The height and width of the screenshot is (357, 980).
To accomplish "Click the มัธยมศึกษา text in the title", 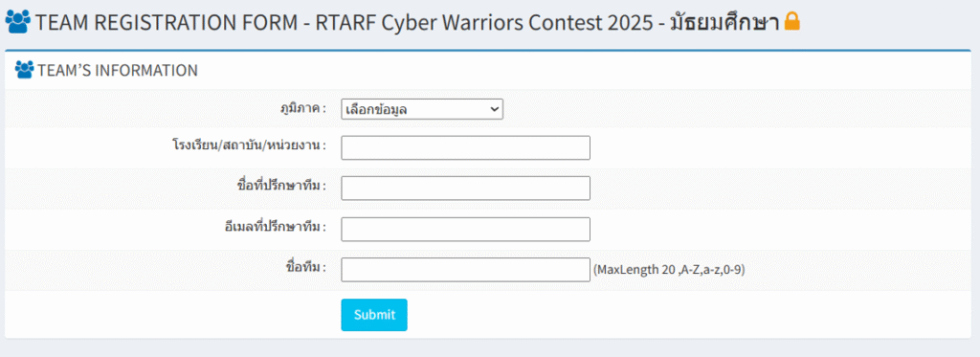I will pos(725,23).
